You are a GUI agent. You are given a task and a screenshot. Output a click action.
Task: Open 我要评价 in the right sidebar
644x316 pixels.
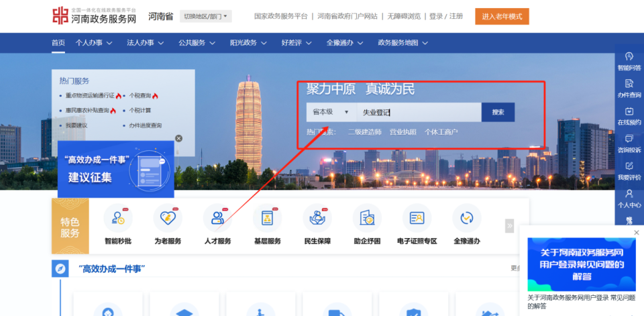(629, 171)
